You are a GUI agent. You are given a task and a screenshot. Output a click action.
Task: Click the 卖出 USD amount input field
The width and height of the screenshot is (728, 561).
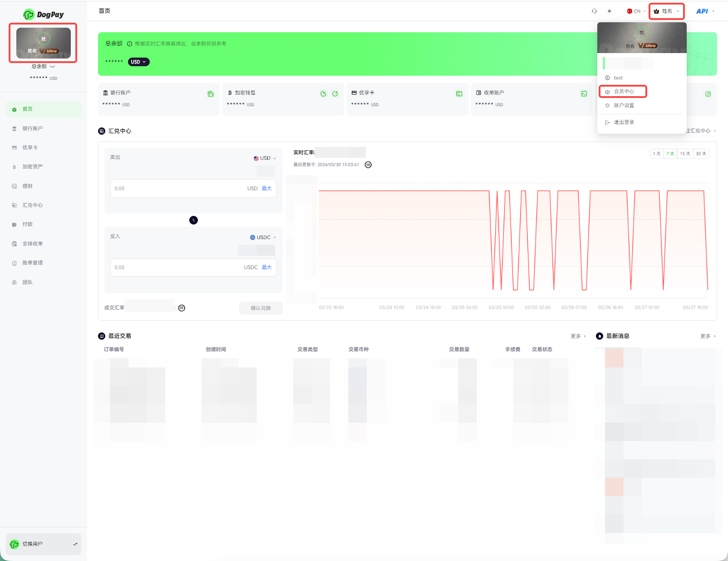193,189
